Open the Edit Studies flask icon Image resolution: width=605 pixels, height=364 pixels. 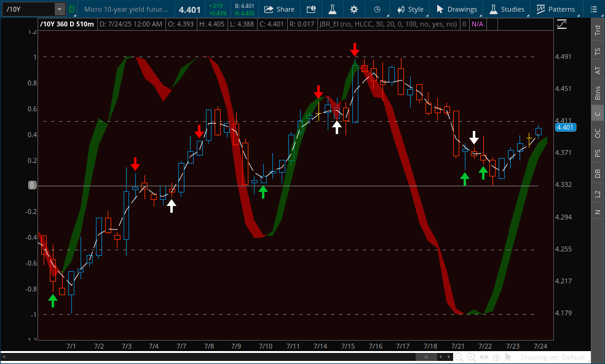pos(332,9)
